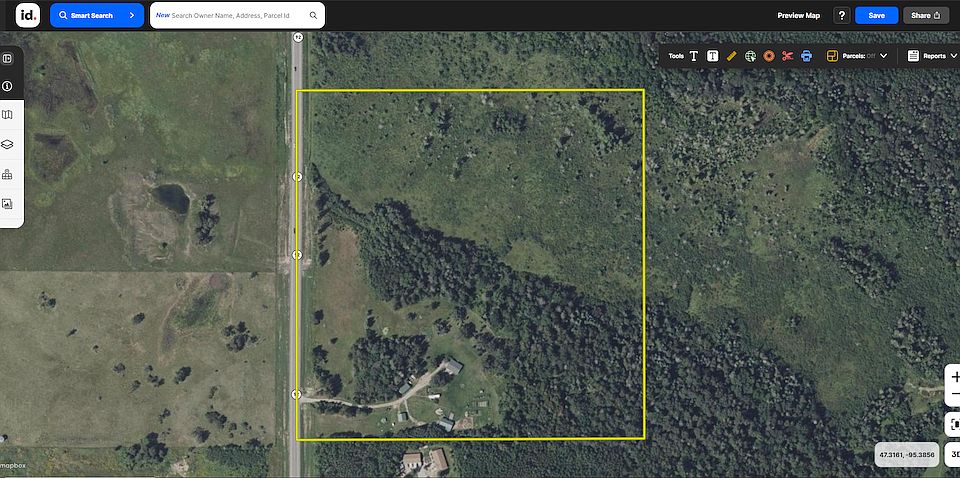
Task: Switch to 3D view
Action: [953, 454]
